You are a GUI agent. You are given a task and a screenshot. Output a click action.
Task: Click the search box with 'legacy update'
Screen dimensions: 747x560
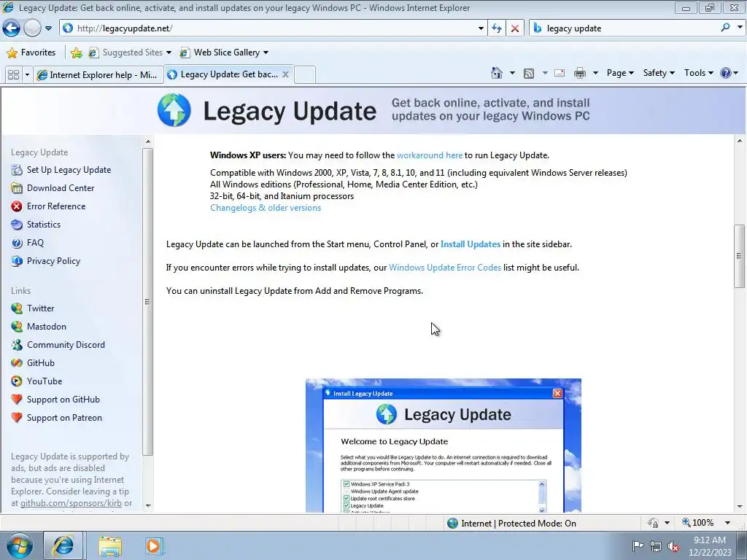point(624,28)
